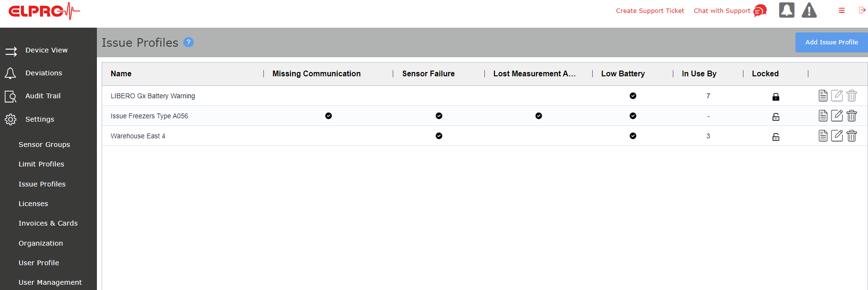This screenshot has height=290, width=868.
Task: Click the Add Issue Profile button
Action: [x=831, y=42]
